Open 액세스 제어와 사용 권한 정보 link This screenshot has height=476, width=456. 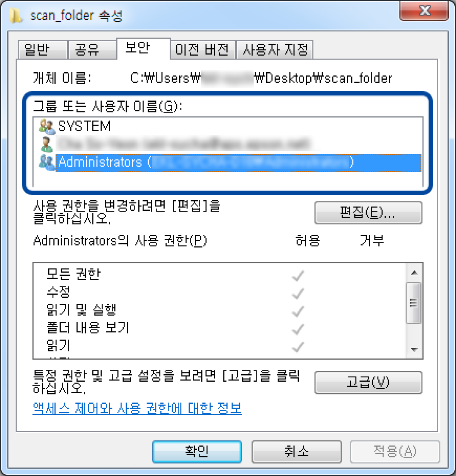click(137, 408)
